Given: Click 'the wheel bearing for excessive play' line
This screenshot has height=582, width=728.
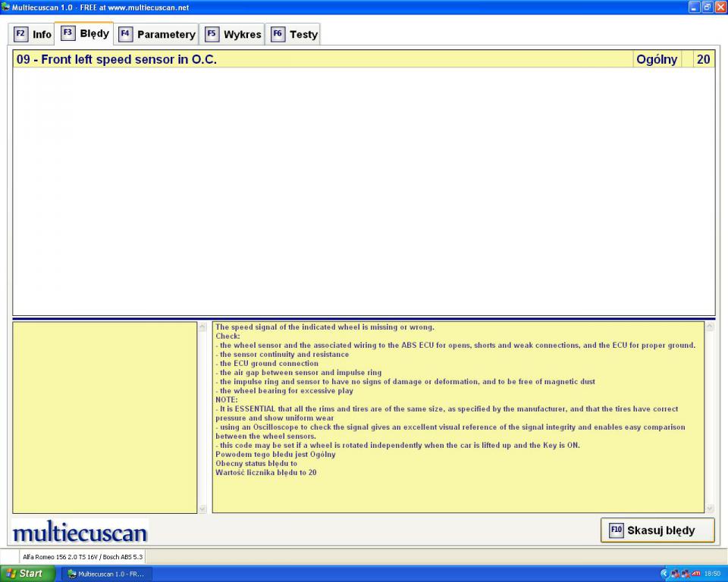Looking at the screenshot, I should pyautogui.click(x=284, y=391).
